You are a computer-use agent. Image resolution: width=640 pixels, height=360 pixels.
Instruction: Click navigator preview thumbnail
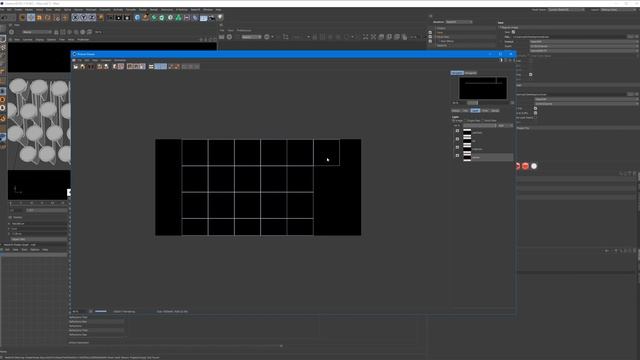tap(483, 88)
